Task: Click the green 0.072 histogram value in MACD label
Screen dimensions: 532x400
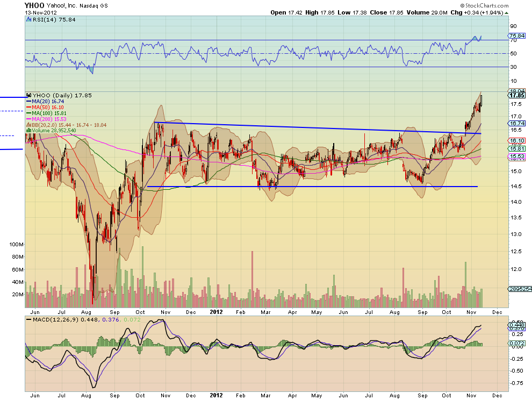Action: pos(132,320)
